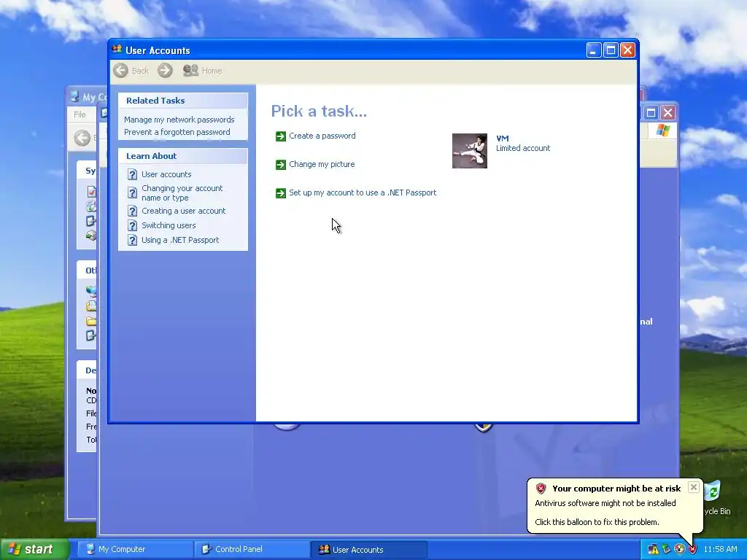Viewport: 747px width, 560px height.
Task: Click the green arrow beside Change my picture
Action: pyautogui.click(x=281, y=165)
